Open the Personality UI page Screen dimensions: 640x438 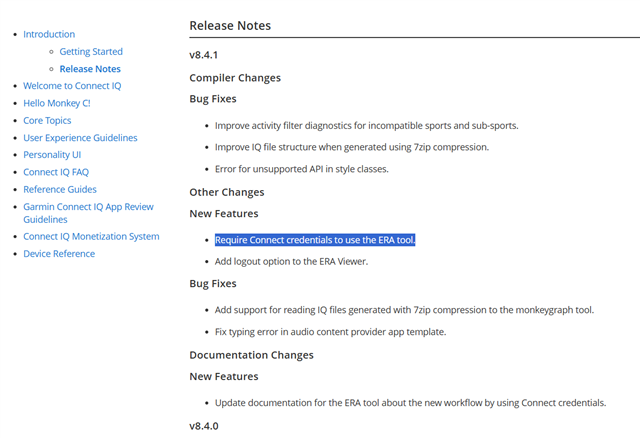(52, 155)
